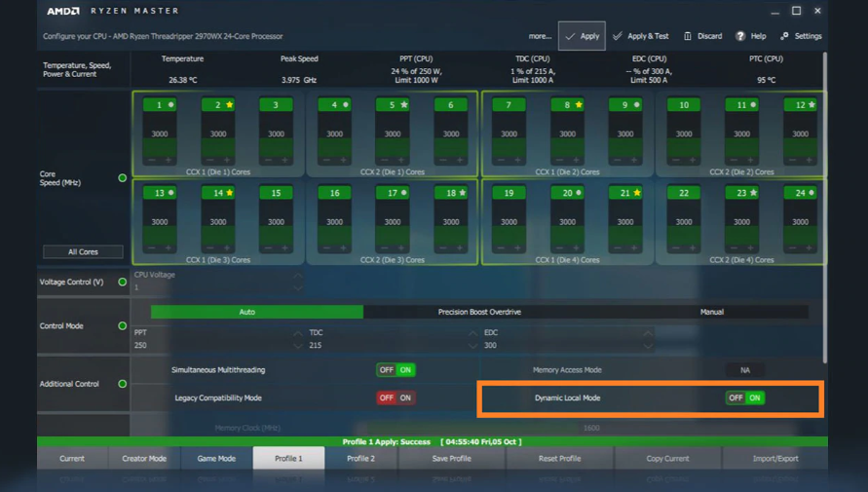Select the Profile 1 tab
868x492 pixels.
point(288,458)
